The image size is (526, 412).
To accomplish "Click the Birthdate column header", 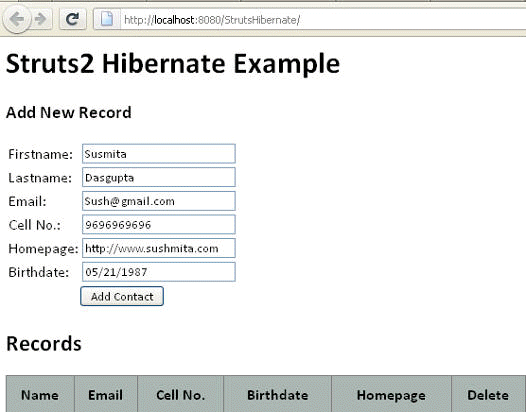I will click(x=277, y=395).
